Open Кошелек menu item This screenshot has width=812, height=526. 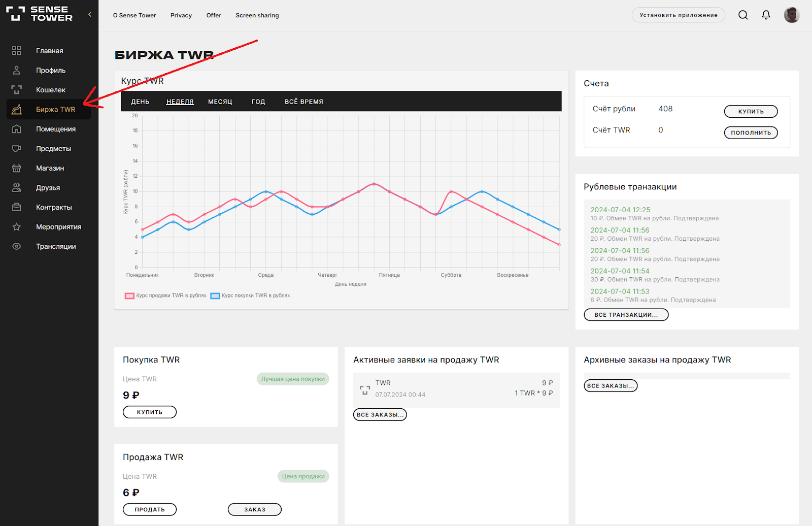pyautogui.click(x=51, y=90)
